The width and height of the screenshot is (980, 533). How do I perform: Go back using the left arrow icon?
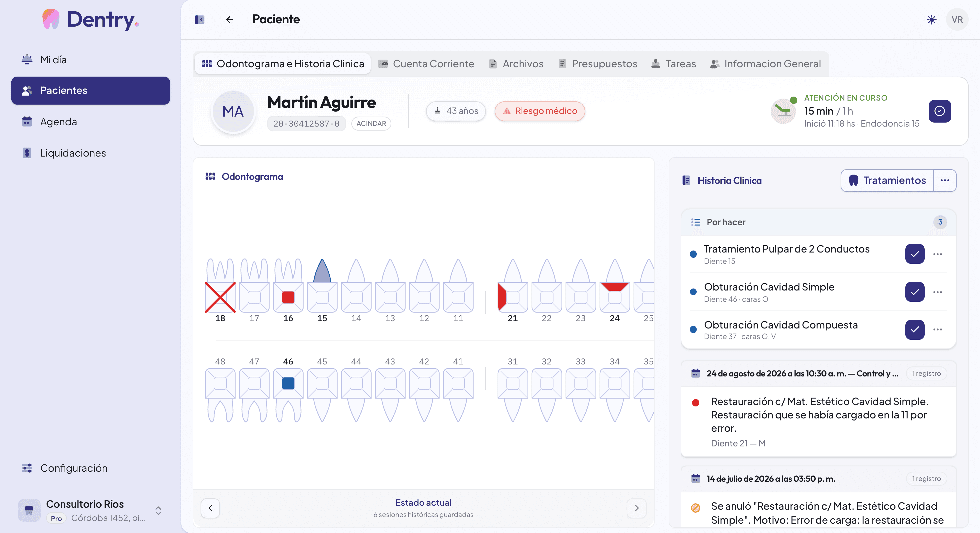[229, 19]
